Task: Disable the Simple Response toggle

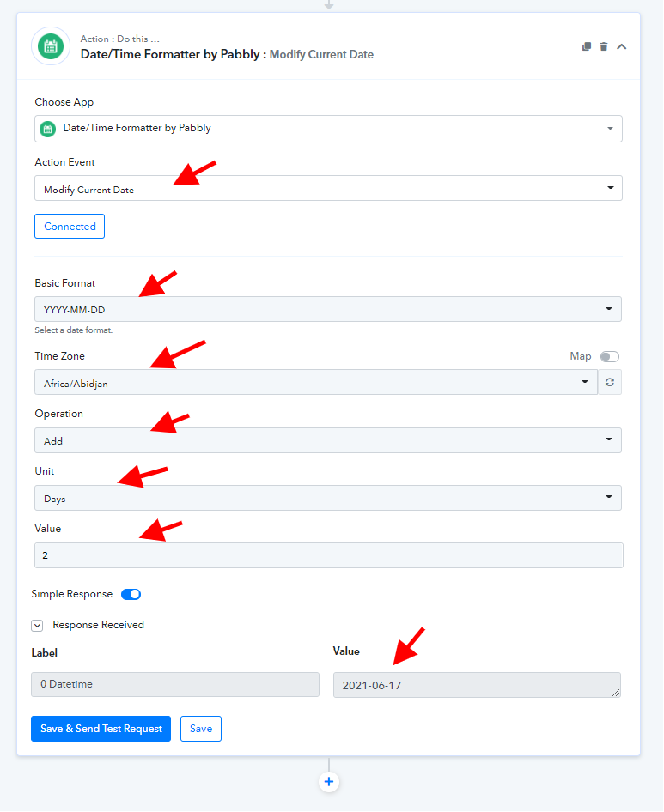Action: 131,594
